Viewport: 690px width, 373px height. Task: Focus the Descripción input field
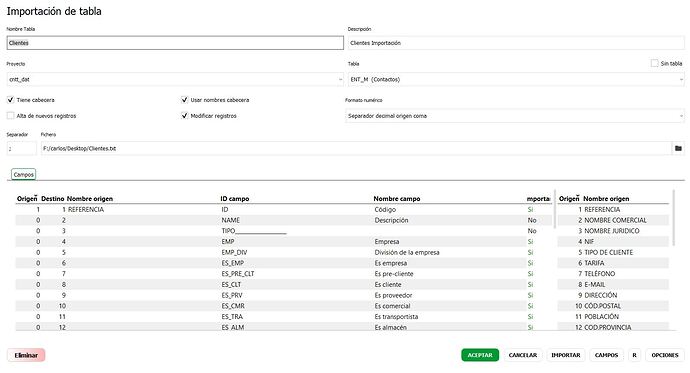click(x=516, y=43)
